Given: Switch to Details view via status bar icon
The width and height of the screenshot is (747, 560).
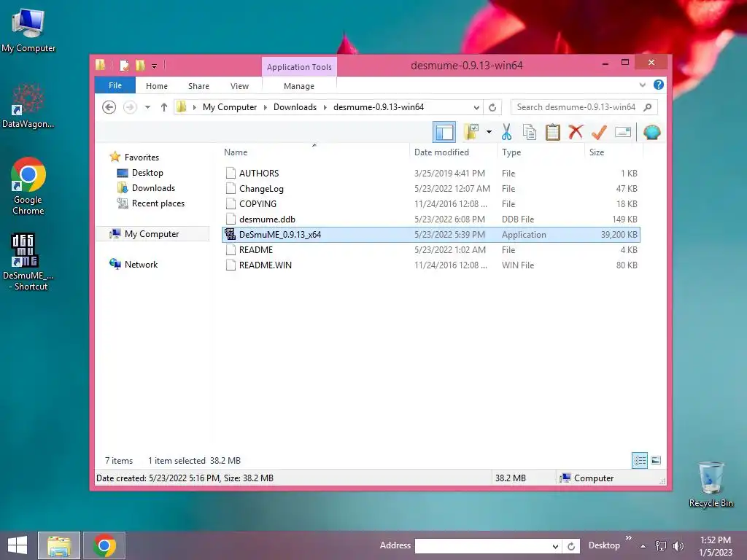Looking at the screenshot, I should pos(639,460).
